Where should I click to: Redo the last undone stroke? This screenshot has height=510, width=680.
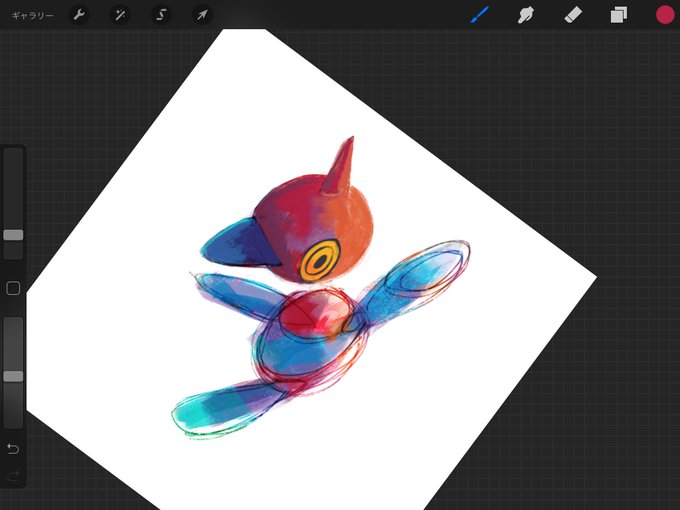[x=13, y=476]
